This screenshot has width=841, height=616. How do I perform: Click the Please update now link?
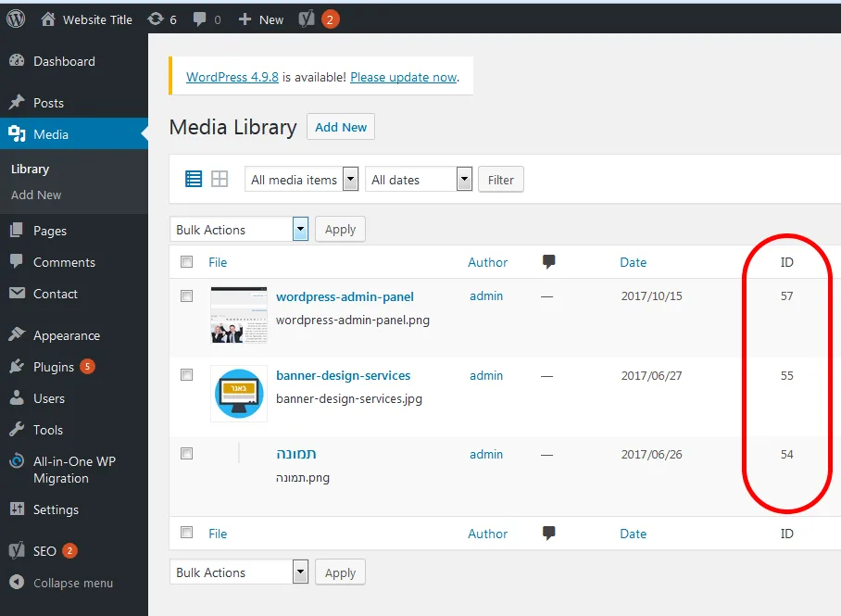pos(403,77)
